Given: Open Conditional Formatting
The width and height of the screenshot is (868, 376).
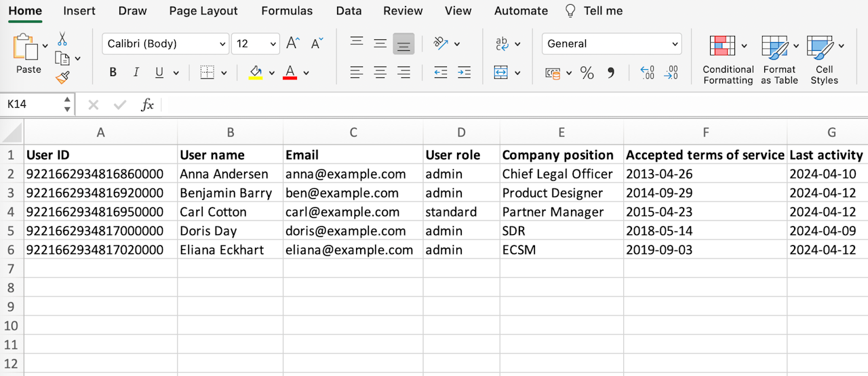Looking at the screenshot, I should [728, 60].
